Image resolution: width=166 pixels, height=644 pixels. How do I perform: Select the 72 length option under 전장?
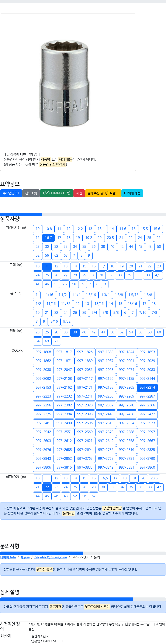pyautogui.click(x=56, y=341)
